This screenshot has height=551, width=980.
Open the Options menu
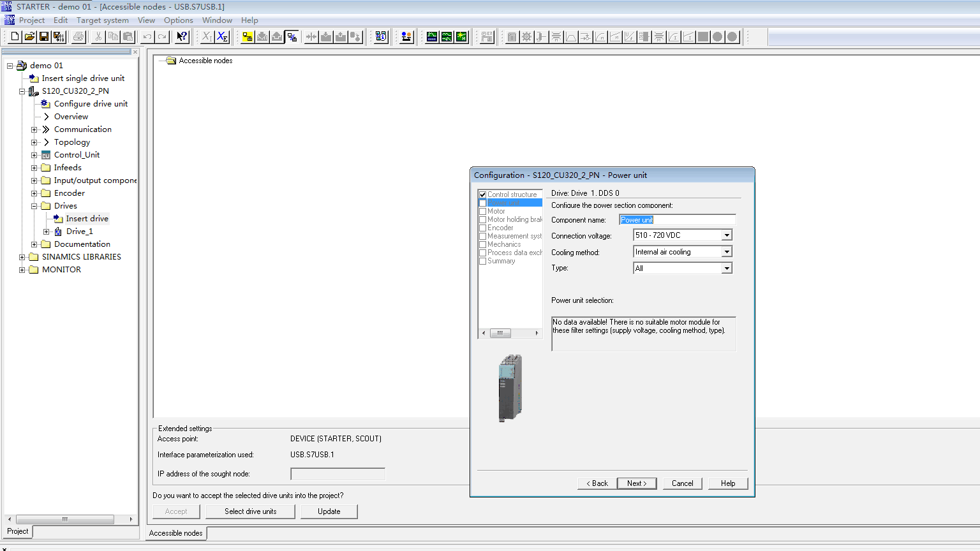[x=179, y=20]
